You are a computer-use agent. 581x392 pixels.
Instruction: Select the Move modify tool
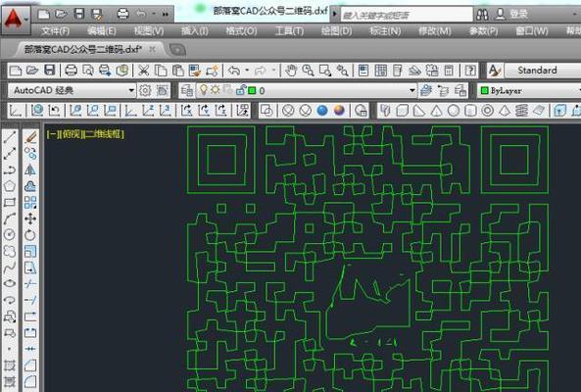[x=30, y=219]
